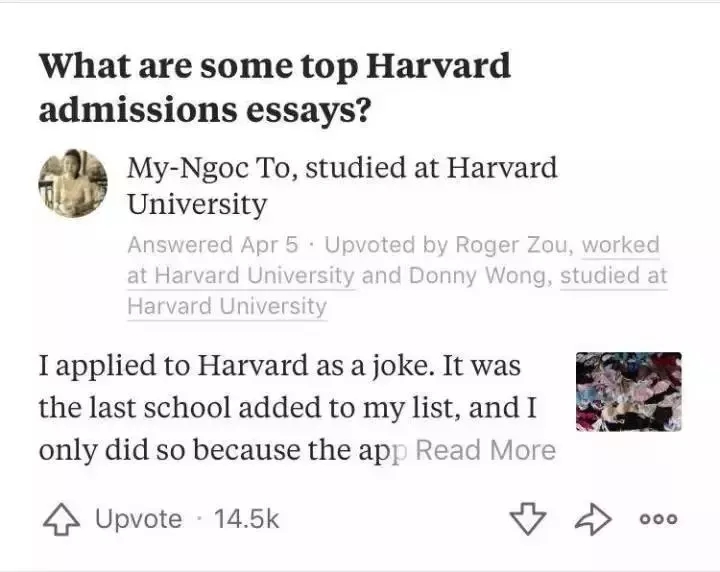Click the answer preview text paragraph
The height and width of the screenshot is (572, 720).
[x=298, y=408]
